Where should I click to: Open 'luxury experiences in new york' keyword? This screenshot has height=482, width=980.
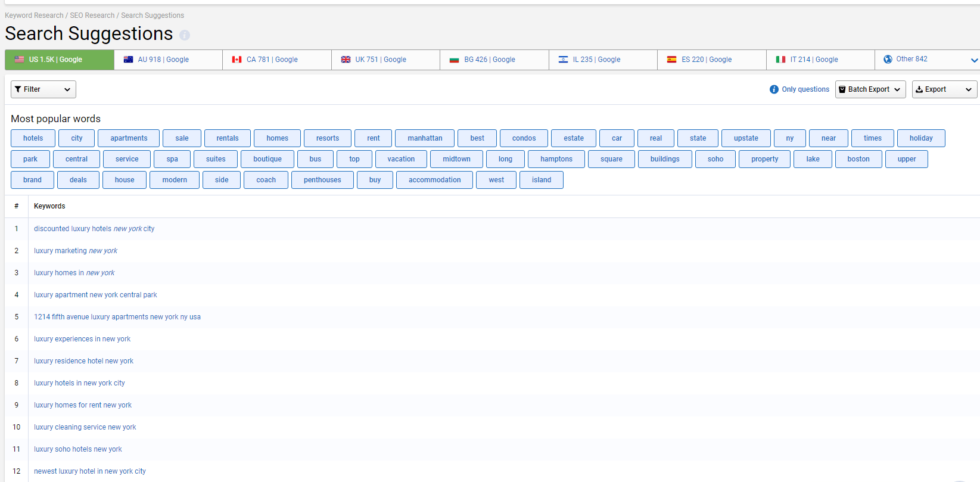tap(82, 339)
